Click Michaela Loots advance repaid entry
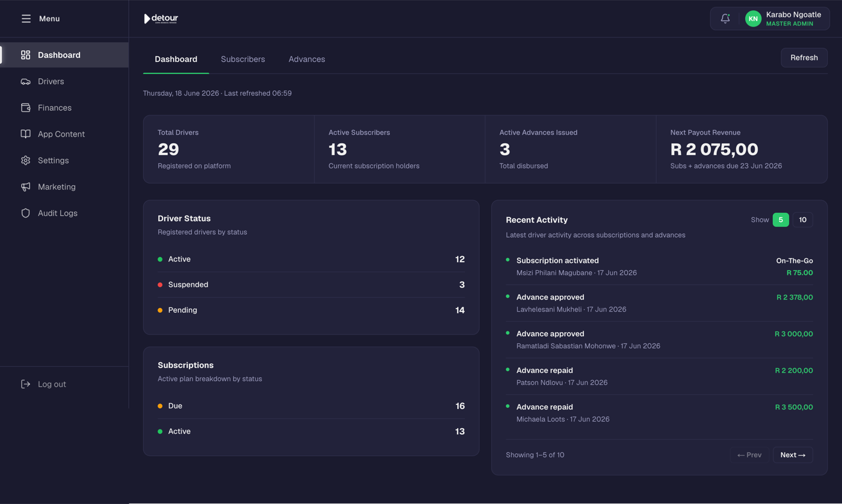This screenshot has width=842, height=504. 659,413
